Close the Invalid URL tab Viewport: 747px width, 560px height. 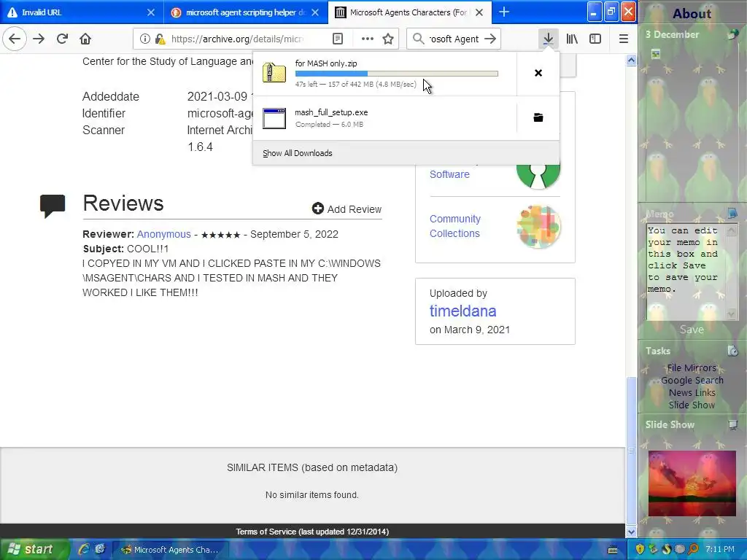150,12
